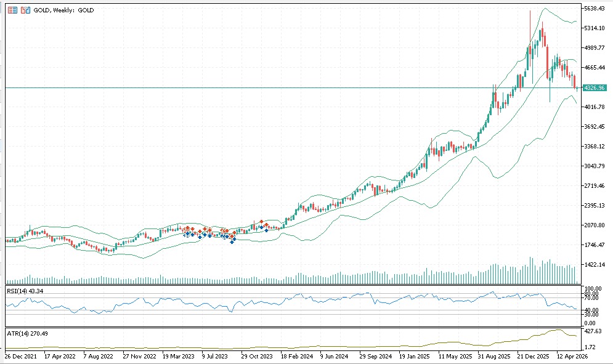Click the 29 Oct 2023 date label
This screenshot has width=613, height=364.
point(257,356)
